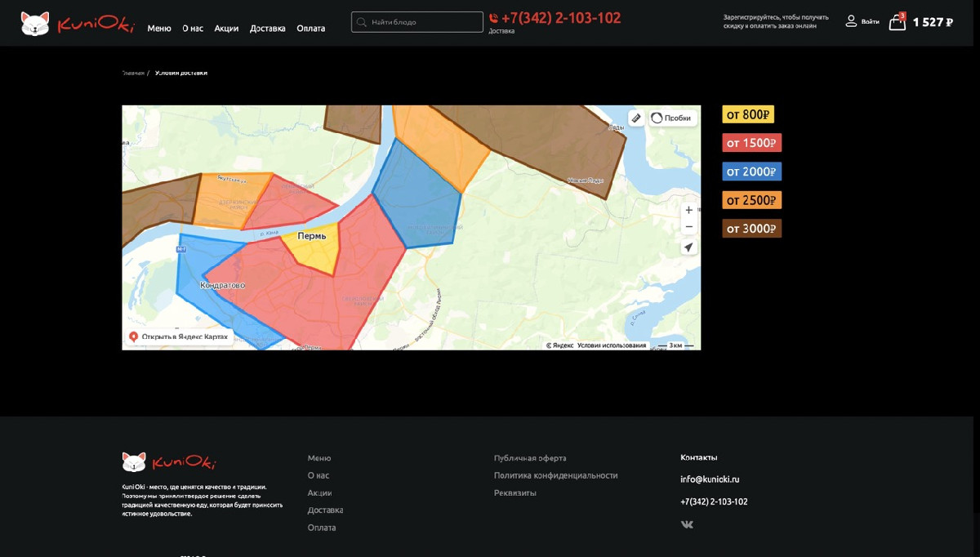The image size is (980, 557).
Task: Open the VK social network icon
Action: [x=687, y=524]
